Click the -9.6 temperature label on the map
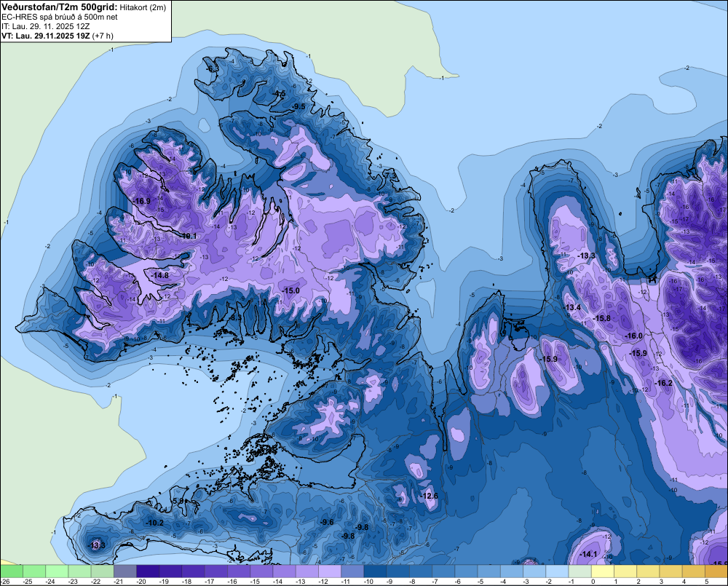 [x=327, y=523]
